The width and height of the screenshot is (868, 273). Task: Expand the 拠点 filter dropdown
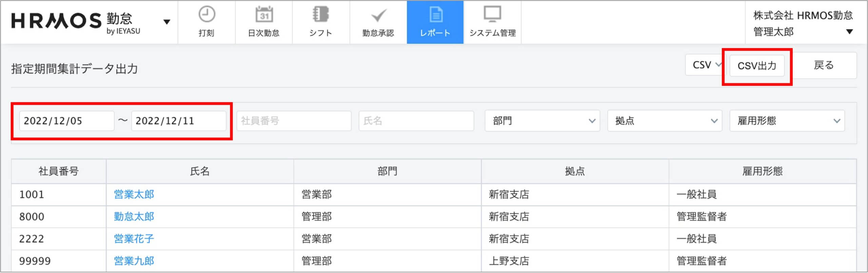(x=665, y=121)
